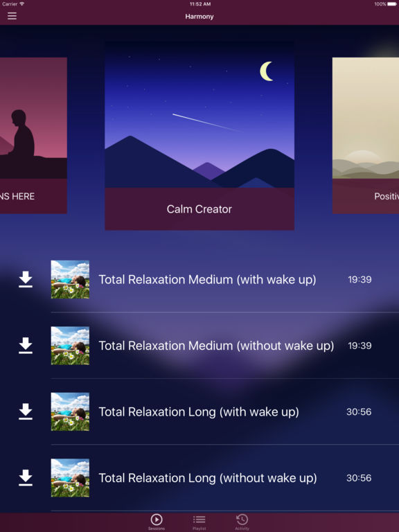Open the hamburger menu icon

tap(12, 16)
